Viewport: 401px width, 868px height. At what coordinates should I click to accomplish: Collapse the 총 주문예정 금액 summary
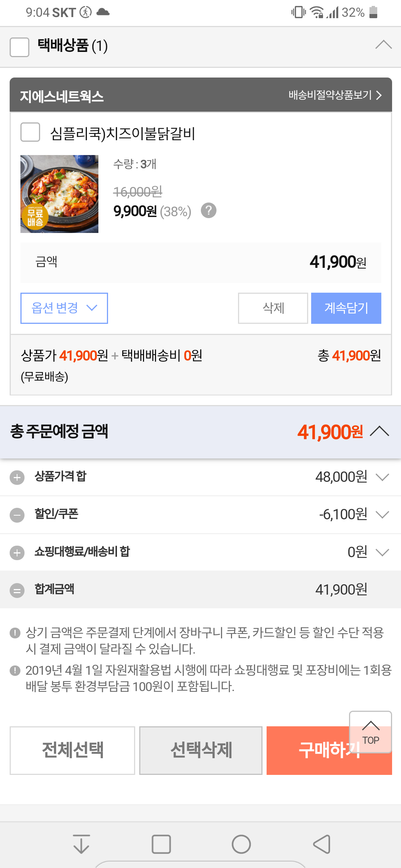pos(379,431)
